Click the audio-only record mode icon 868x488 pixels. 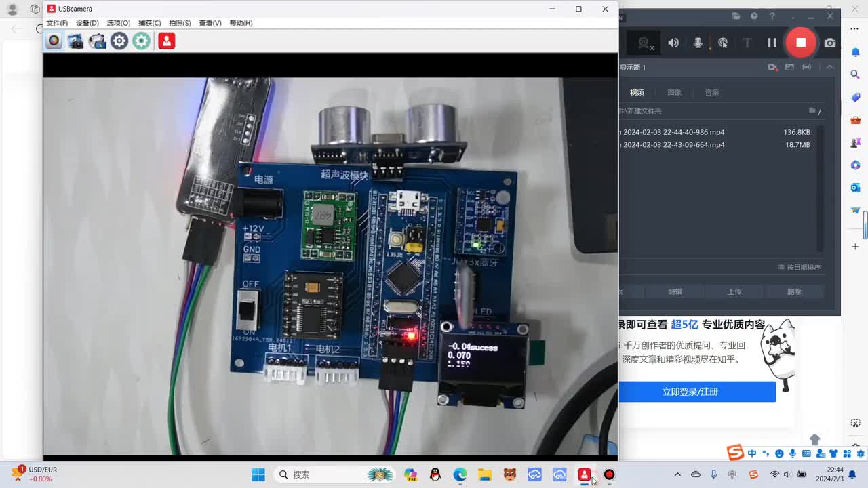(807, 67)
